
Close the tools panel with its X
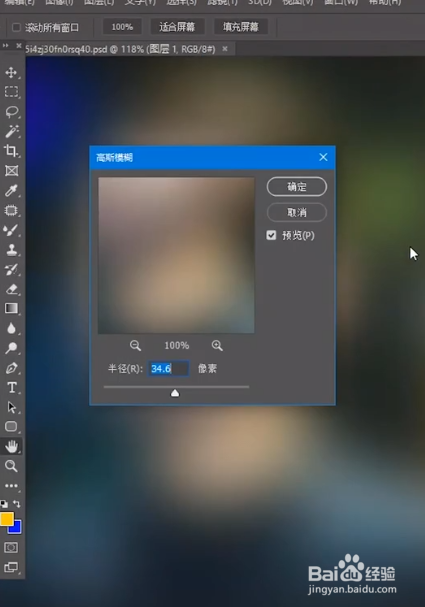pos(19,46)
